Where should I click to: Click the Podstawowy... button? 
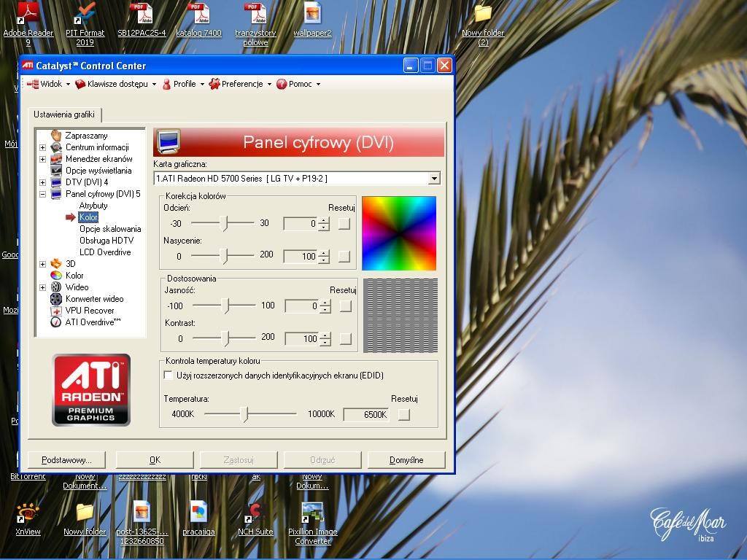pyautogui.click(x=66, y=460)
